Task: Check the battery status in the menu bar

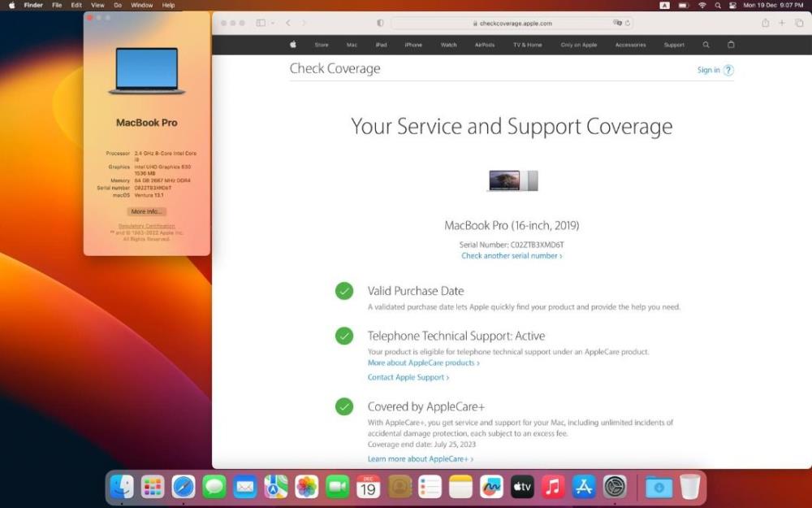Action: (x=684, y=5)
